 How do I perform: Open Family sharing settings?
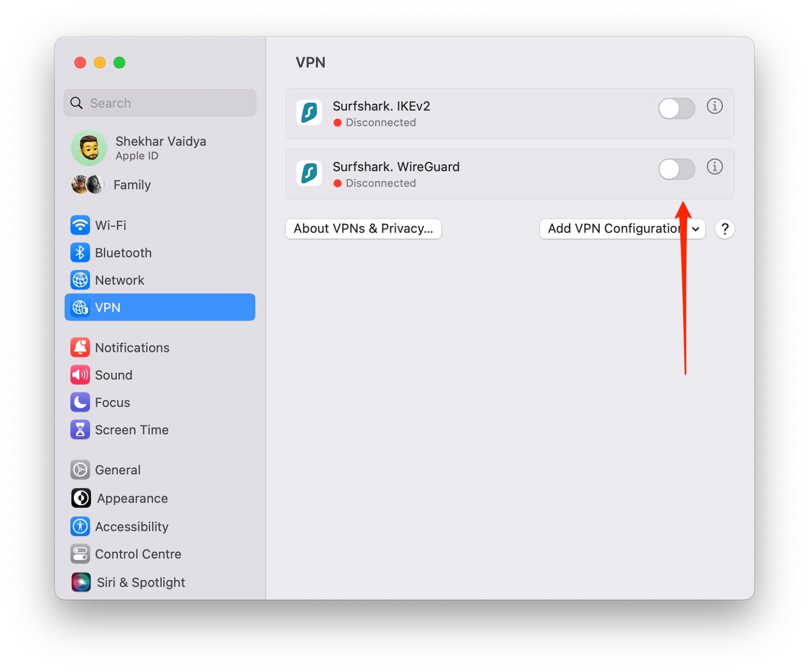click(x=160, y=185)
